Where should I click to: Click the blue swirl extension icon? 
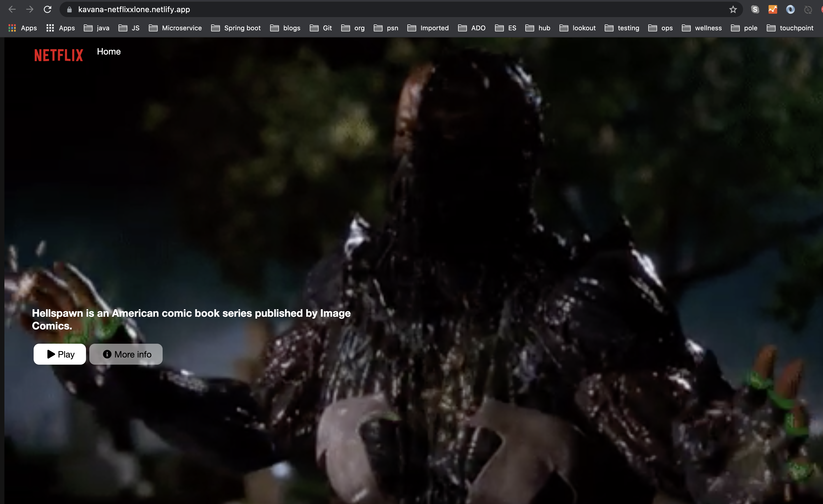click(x=790, y=9)
